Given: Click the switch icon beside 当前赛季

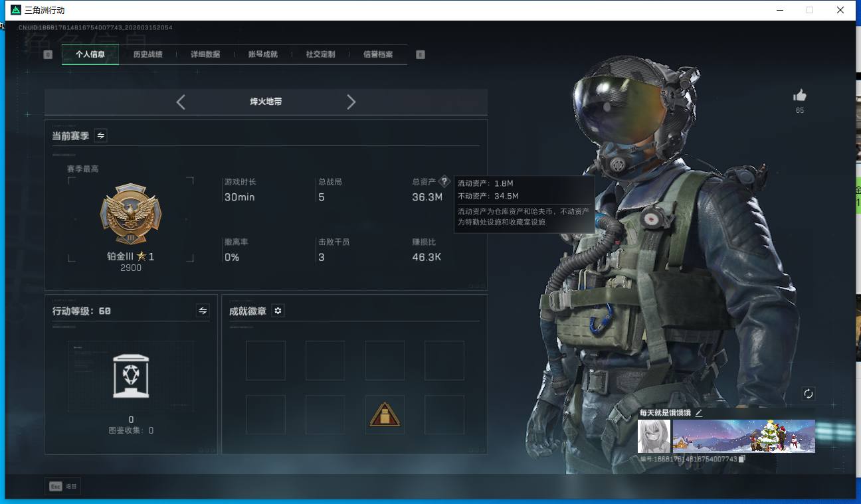Looking at the screenshot, I should tap(101, 135).
